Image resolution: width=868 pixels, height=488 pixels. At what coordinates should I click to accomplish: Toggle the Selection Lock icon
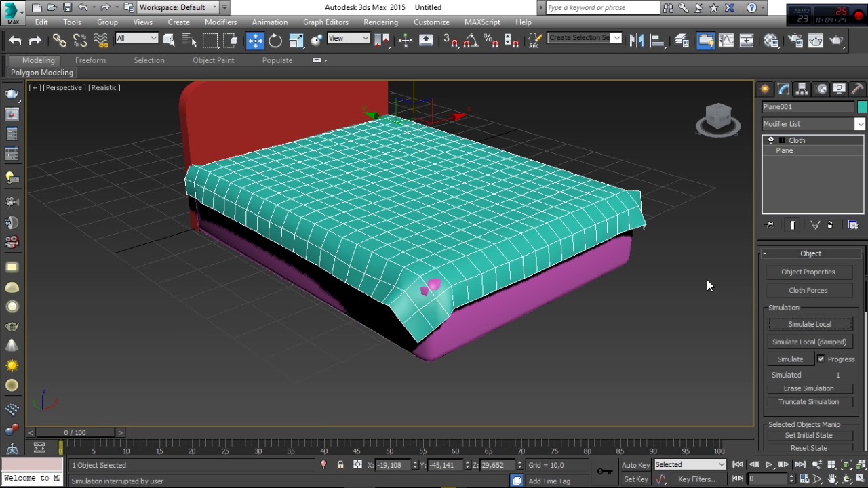340,465
